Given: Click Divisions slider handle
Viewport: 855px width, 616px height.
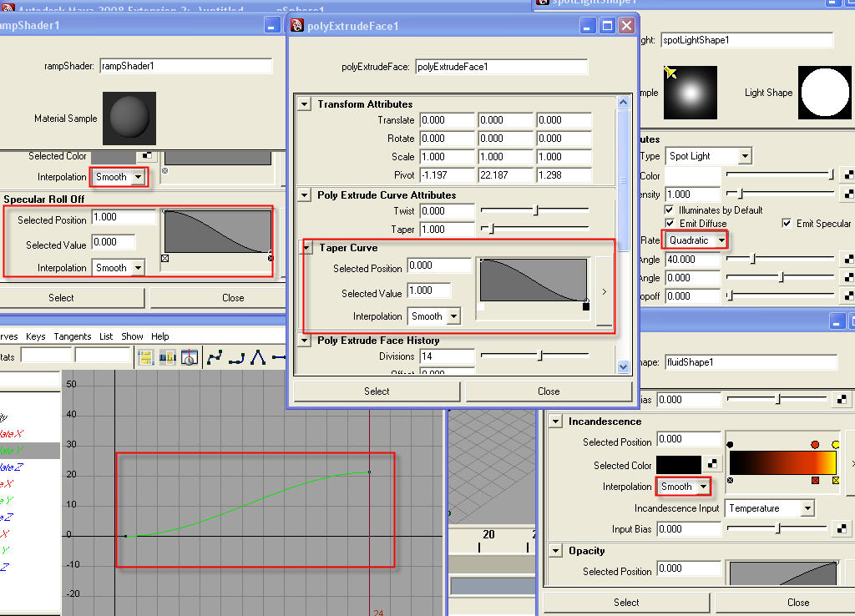Looking at the screenshot, I should [x=540, y=356].
